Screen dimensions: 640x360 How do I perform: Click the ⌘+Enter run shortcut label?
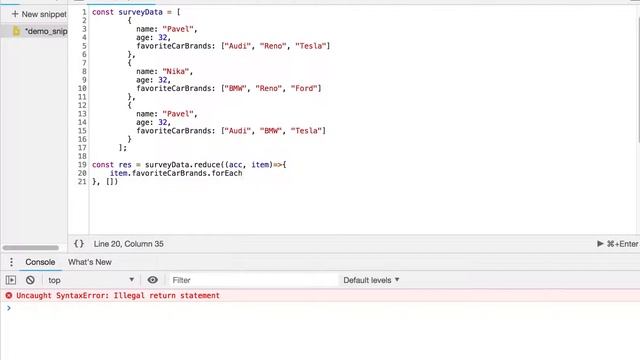pyautogui.click(x=622, y=244)
